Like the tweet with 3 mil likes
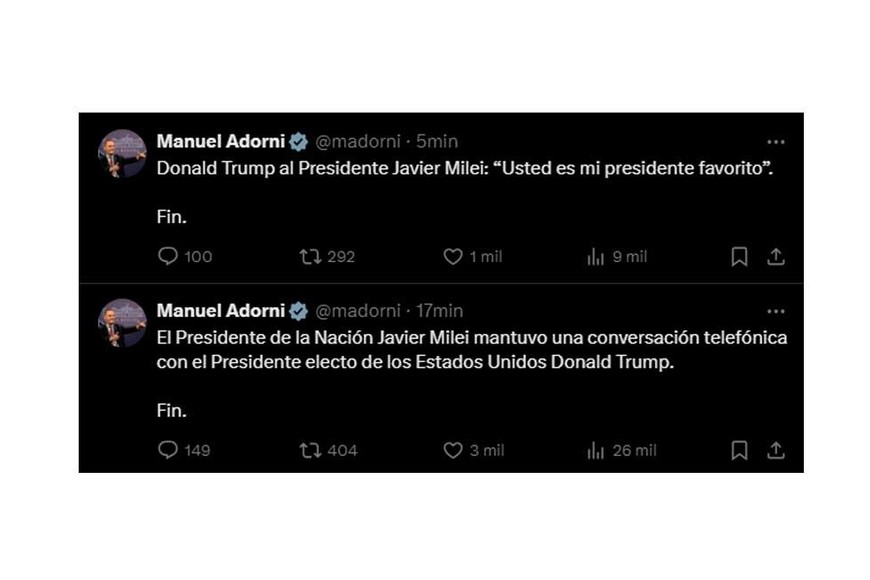This screenshot has width=870, height=580. [453, 451]
